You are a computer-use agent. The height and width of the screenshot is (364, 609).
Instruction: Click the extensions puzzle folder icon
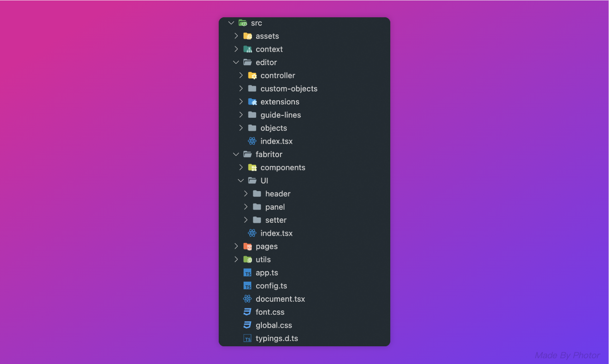coord(252,102)
